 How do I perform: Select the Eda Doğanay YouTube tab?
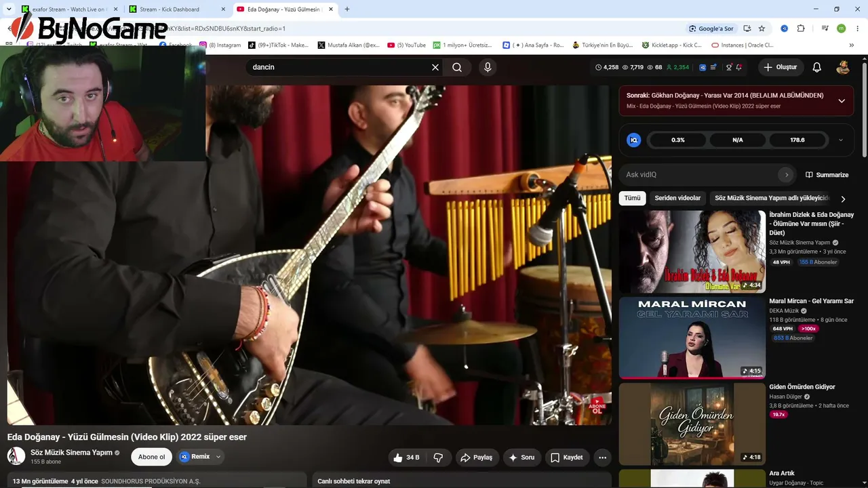pos(283,9)
